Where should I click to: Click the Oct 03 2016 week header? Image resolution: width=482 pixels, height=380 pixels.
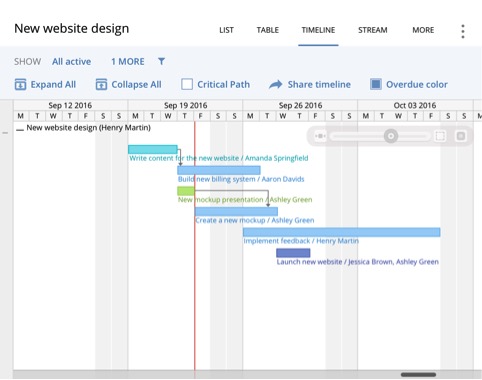(415, 105)
